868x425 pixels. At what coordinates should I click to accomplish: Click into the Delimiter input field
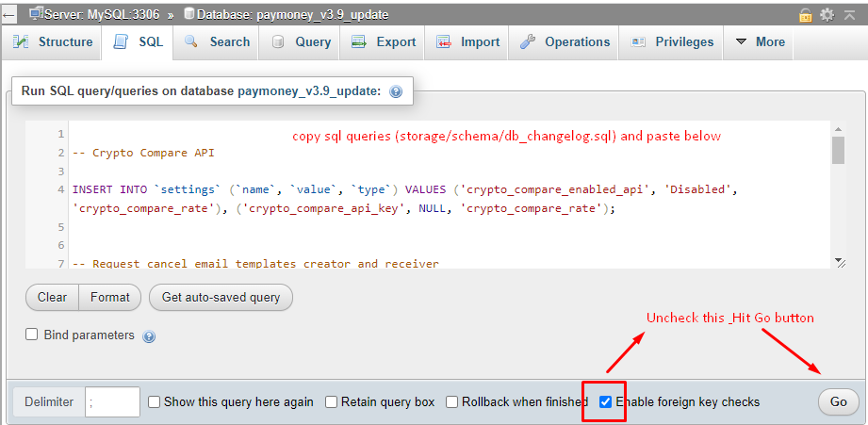(x=112, y=401)
